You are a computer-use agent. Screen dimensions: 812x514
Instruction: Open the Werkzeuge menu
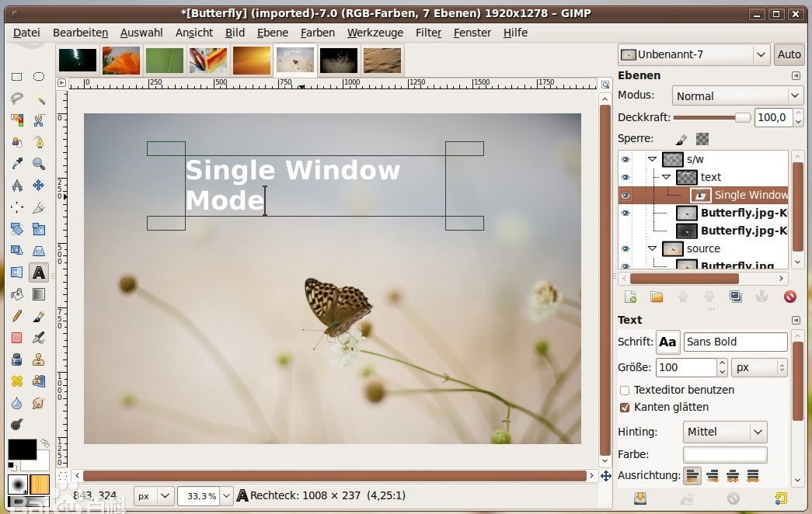[x=375, y=33]
